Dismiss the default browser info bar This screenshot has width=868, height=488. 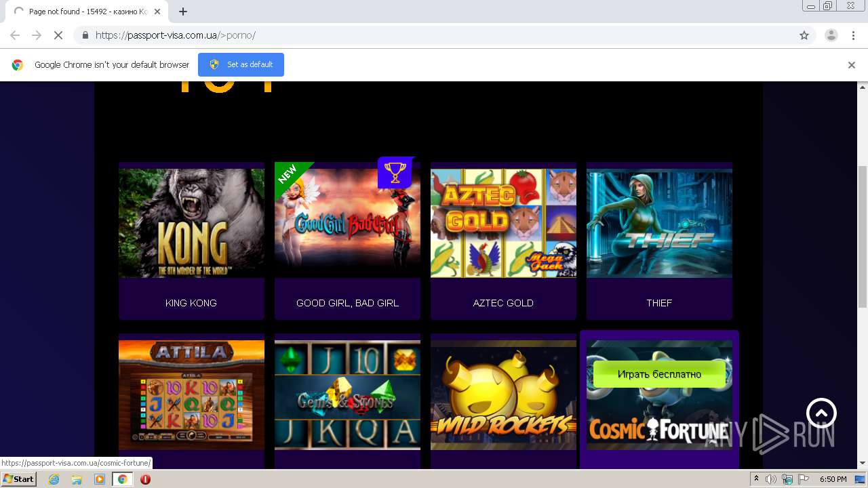[x=852, y=65]
